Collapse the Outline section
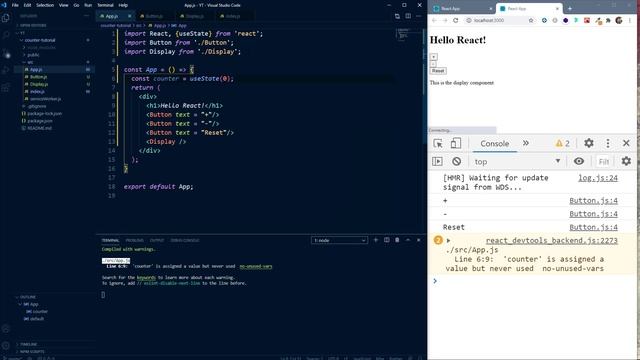Image resolution: width=640 pixels, height=360 pixels. (x=27, y=297)
